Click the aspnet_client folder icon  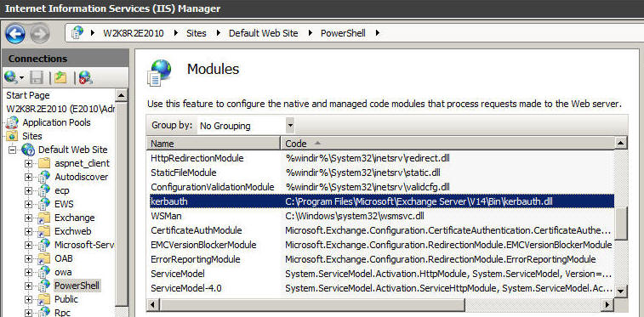(x=44, y=163)
